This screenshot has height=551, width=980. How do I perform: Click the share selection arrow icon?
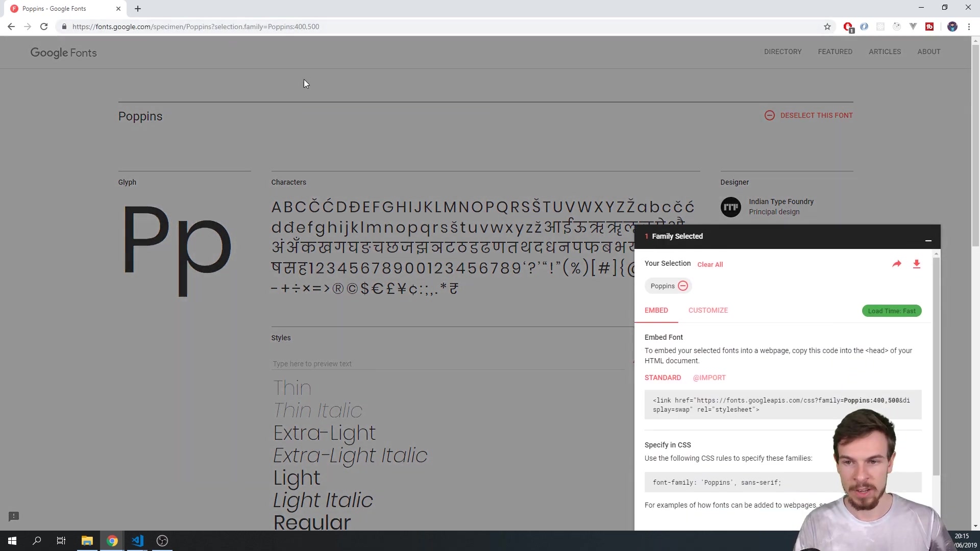[896, 264]
